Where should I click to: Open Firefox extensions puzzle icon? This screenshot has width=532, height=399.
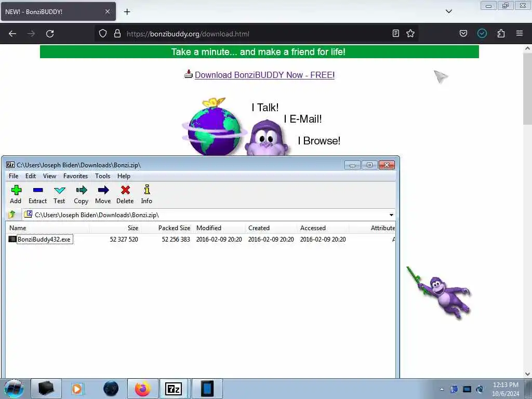[x=501, y=33]
